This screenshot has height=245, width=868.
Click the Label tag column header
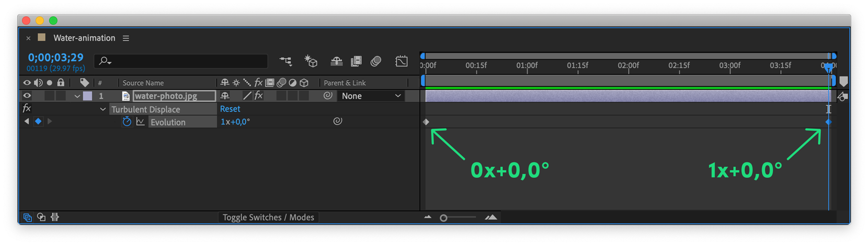click(84, 83)
